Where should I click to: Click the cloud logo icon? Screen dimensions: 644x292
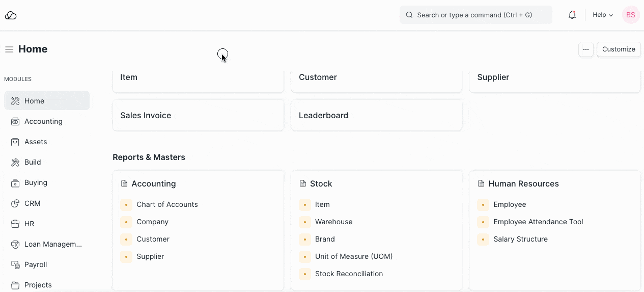tap(11, 15)
